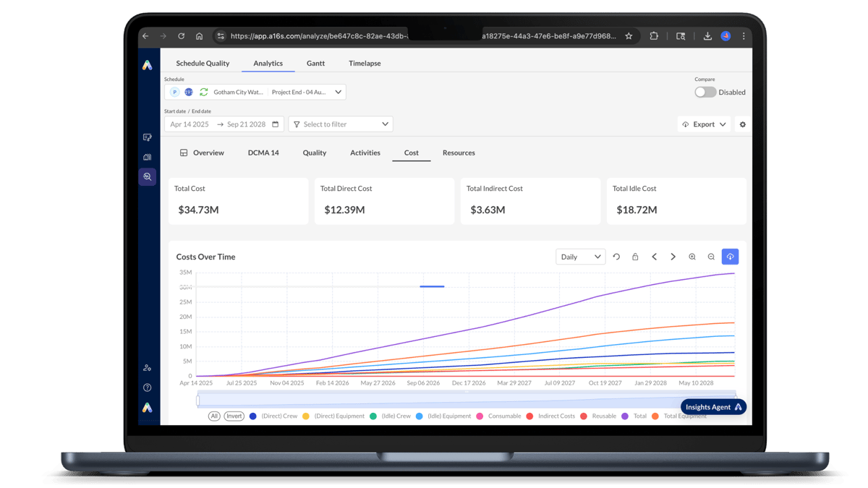Toggle the (Direct) Equipment legend series

click(x=333, y=416)
